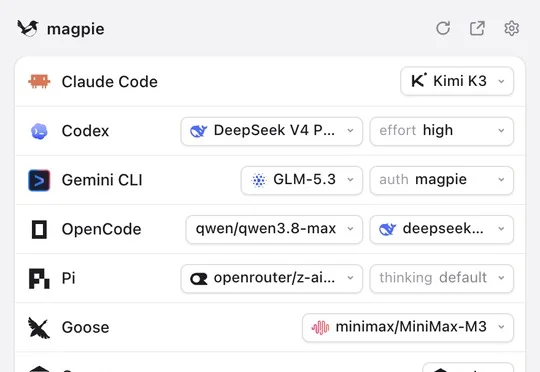540x372 pixels.
Task: Click the openrouter logo in the Pi row
Action: pos(199,279)
